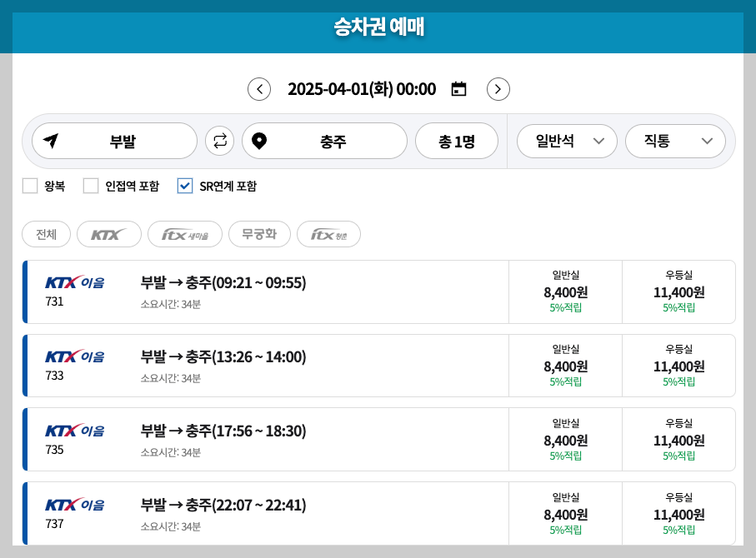Select the KTX train filter
This screenshot has height=558, width=756.
tap(108, 234)
